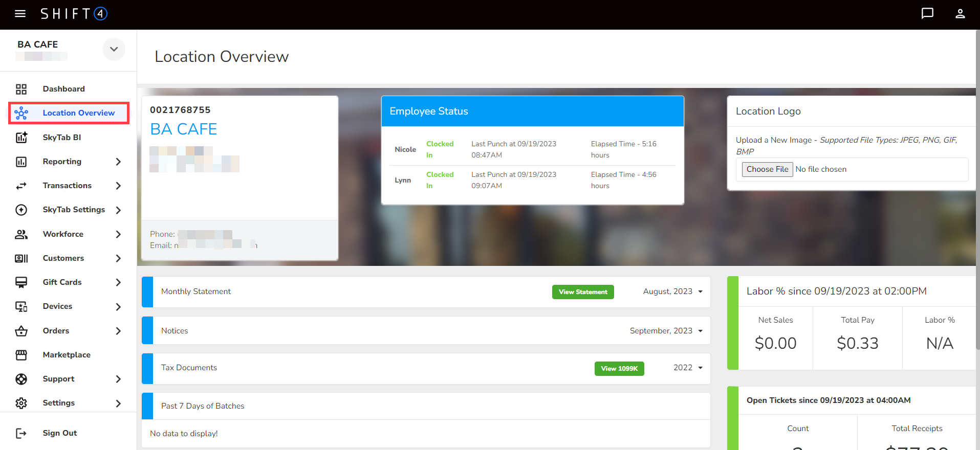Screen dimensions: 980x450
Task: Open the September, 2023 notices dropdown
Action: pos(666,331)
